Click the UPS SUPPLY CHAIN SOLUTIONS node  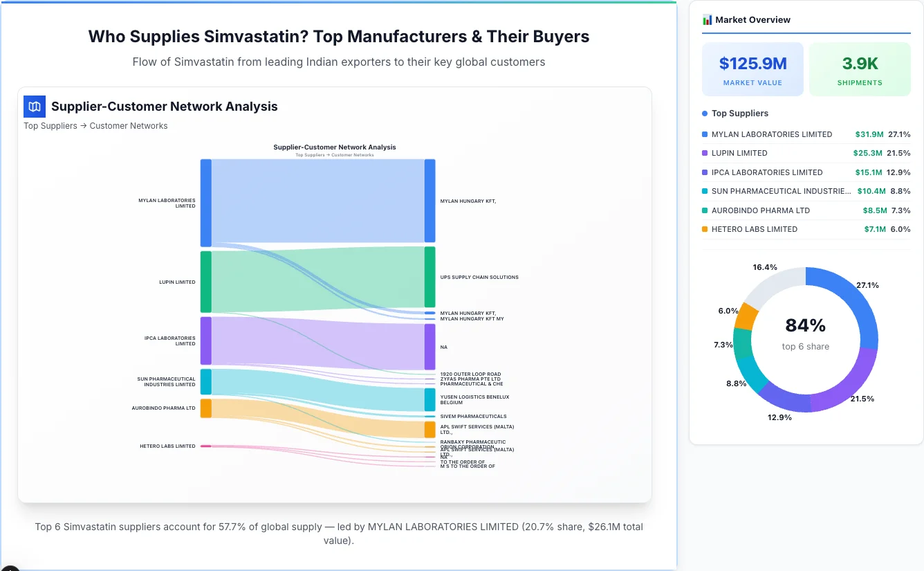(429, 275)
